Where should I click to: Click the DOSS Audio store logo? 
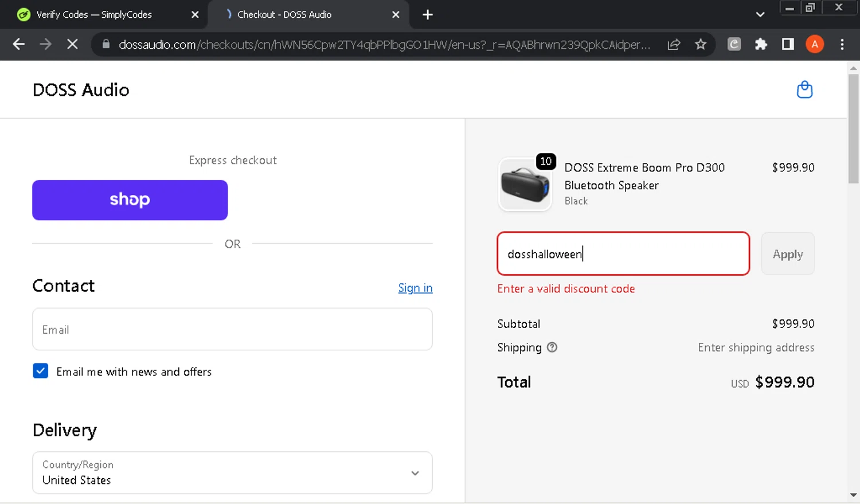[x=81, y=90]
